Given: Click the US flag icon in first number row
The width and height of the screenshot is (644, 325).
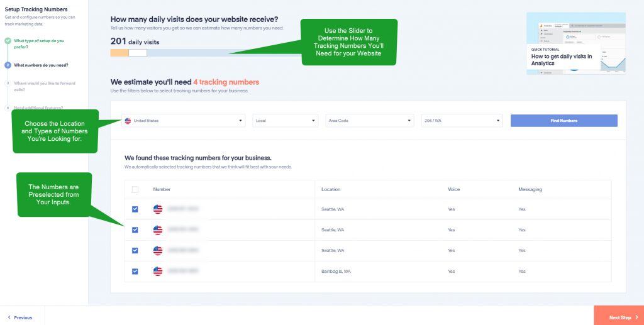Looking at the screenshot, I should [158, 209].
